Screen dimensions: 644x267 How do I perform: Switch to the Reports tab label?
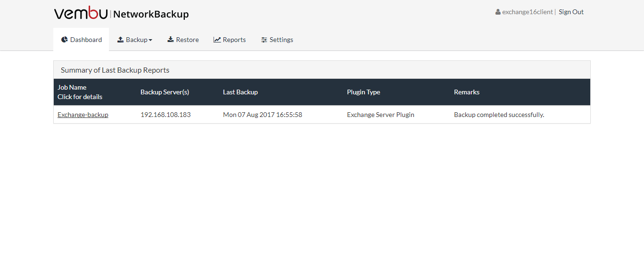pyautogui.click(x=234, y=40)
